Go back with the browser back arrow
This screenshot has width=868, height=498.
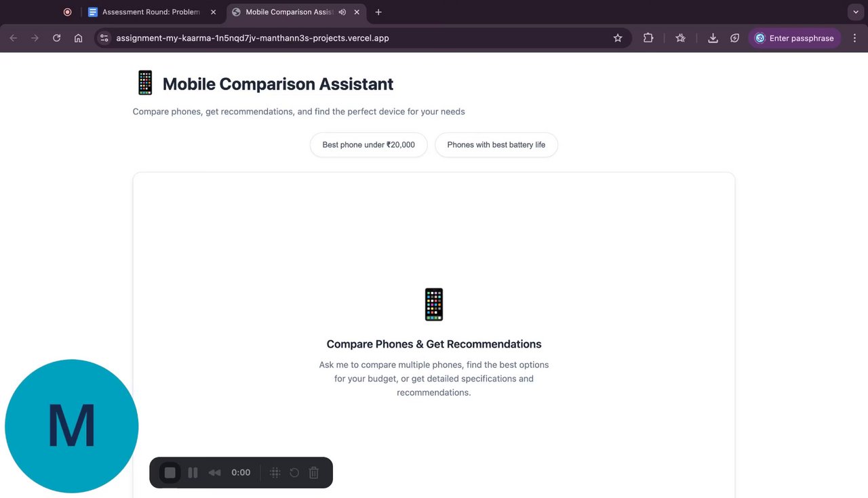pos(14,38)
